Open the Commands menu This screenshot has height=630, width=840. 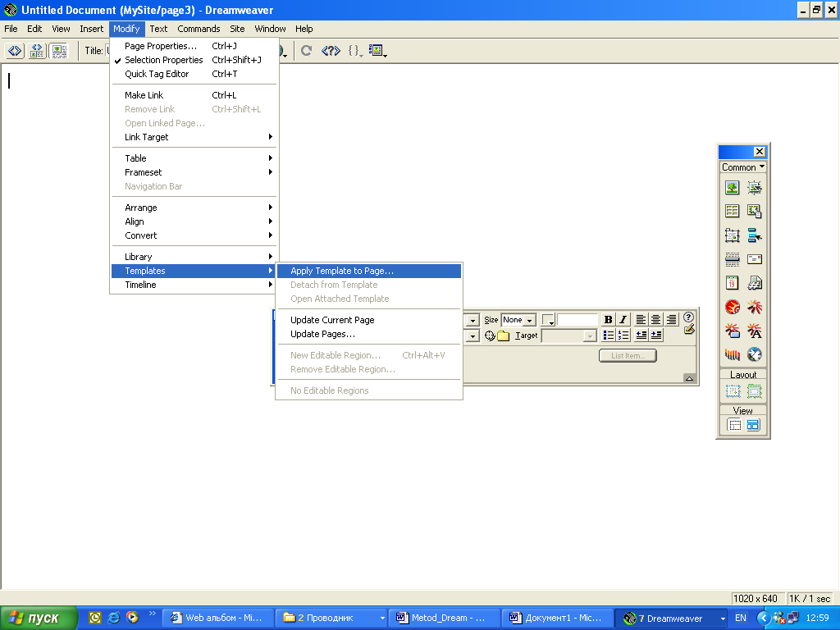point(199,29)
